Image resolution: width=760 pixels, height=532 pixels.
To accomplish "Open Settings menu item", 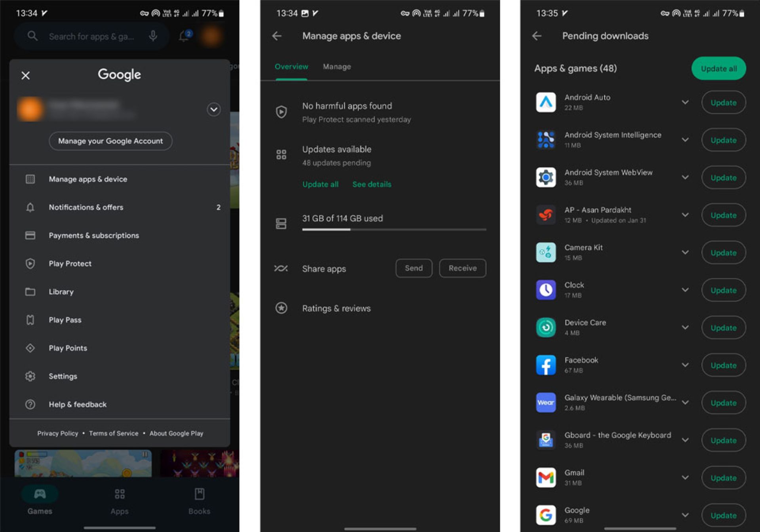I will pos(120,376).
